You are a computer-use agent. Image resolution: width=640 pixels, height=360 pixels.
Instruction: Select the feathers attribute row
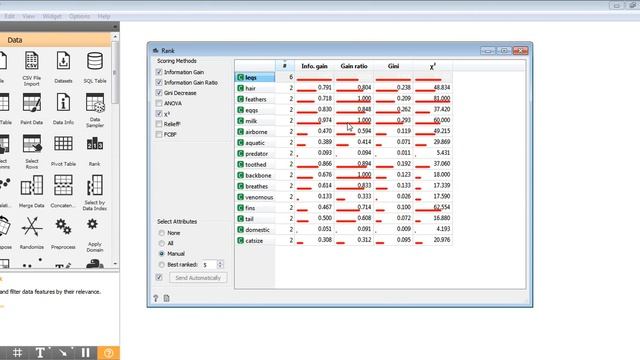[343, 99]
